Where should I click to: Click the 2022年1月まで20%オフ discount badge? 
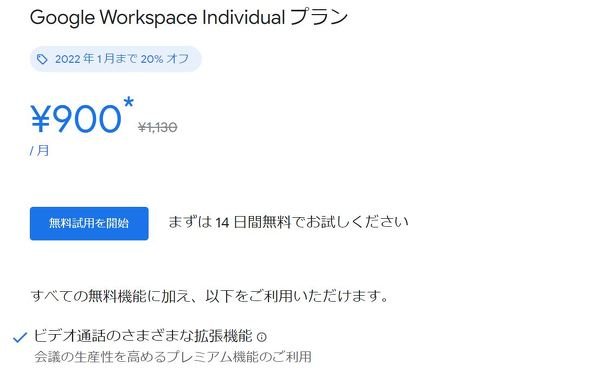pos(116,59)
